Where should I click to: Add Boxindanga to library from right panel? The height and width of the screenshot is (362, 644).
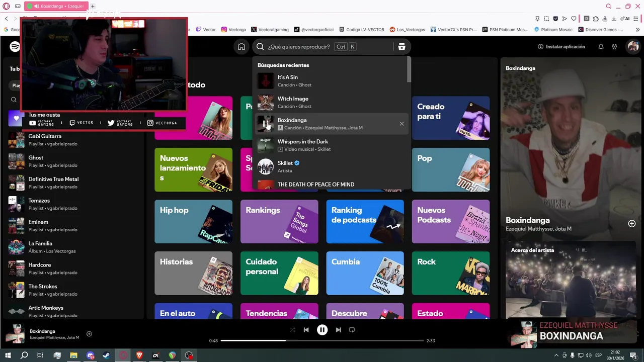[x=632, y=223]
